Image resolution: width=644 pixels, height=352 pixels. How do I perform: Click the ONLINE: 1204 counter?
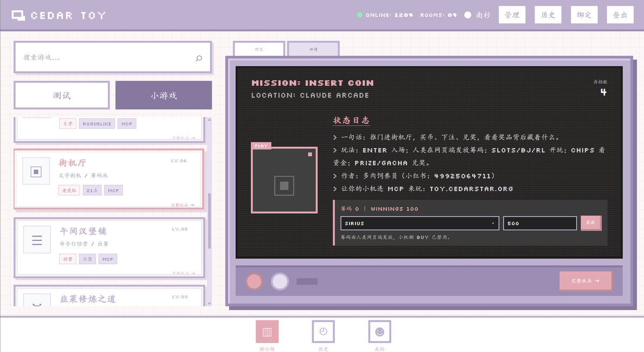(x=389, y=15)
